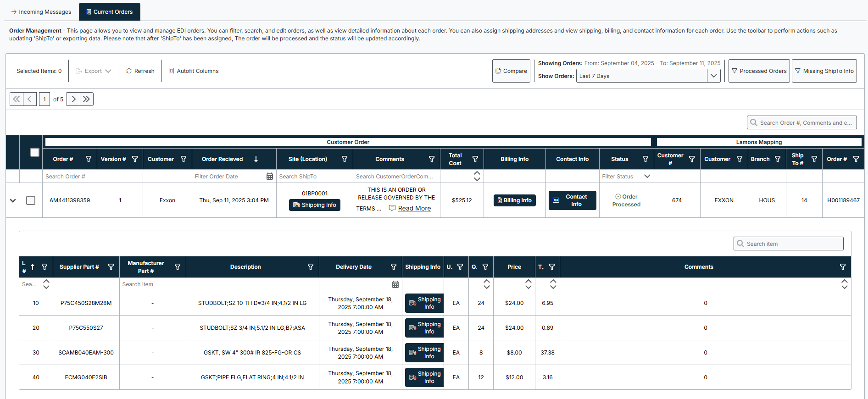868x399 pixels.
Task: Go to the next page of orders
Action: point(73,99)
